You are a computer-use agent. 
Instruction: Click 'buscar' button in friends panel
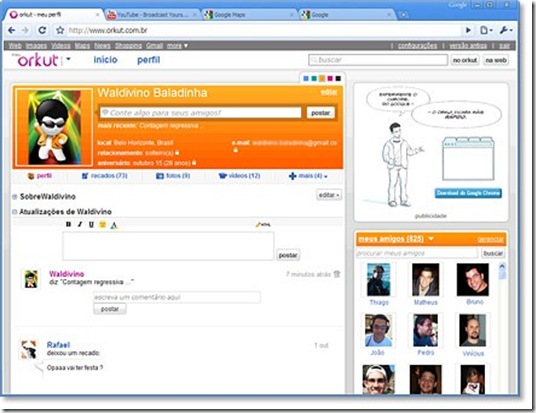[493, 253]
